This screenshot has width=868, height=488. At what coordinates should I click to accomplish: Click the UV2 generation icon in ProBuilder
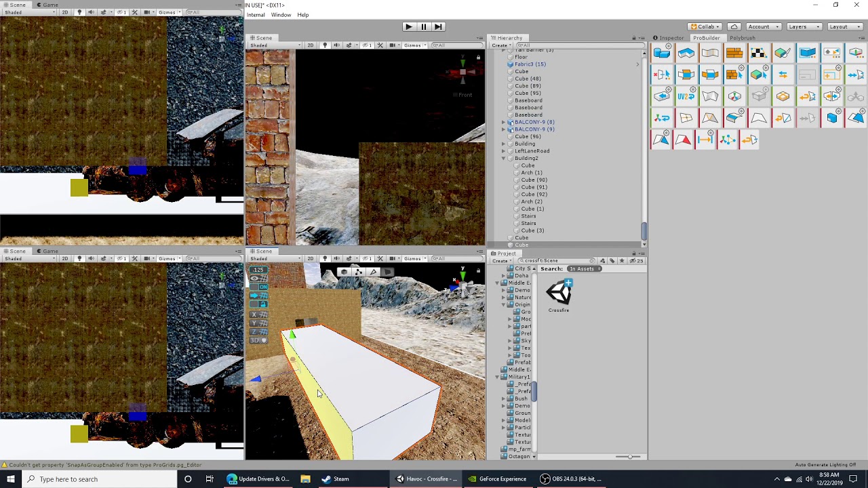coord(686,96)
